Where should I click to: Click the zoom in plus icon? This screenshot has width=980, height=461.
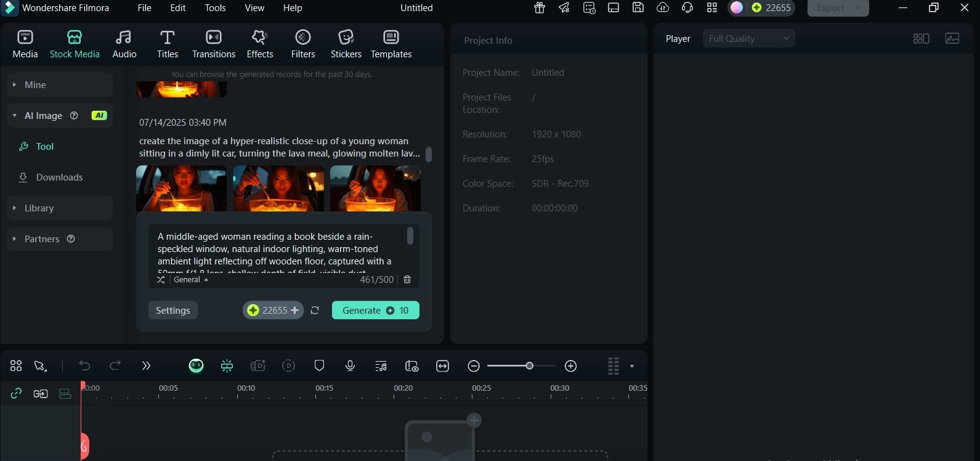(571, 366)
